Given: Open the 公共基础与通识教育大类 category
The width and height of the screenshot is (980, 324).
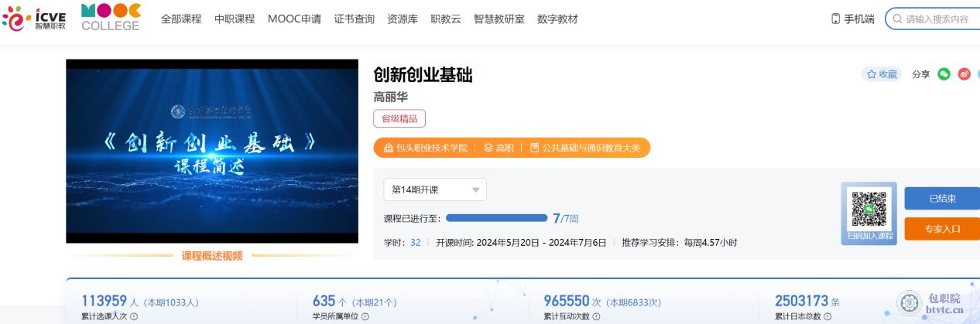Looking at the screenshot, I should (x=591, y=148).
